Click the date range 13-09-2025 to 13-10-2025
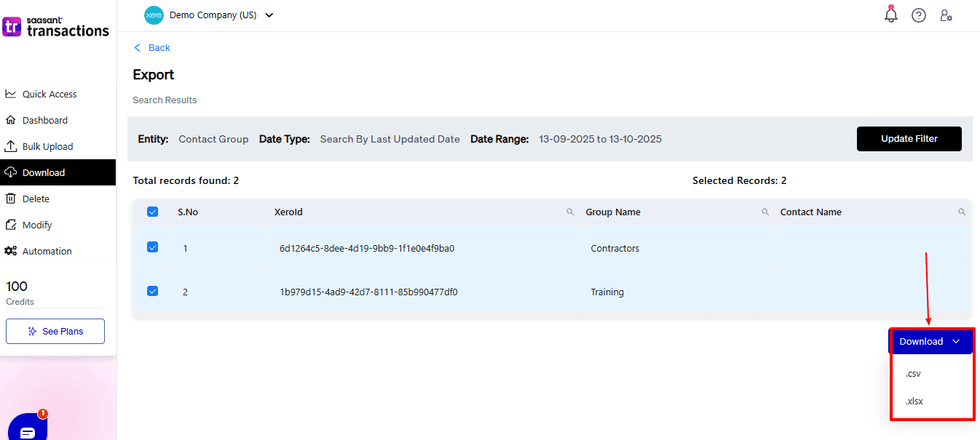 point(600,139)
